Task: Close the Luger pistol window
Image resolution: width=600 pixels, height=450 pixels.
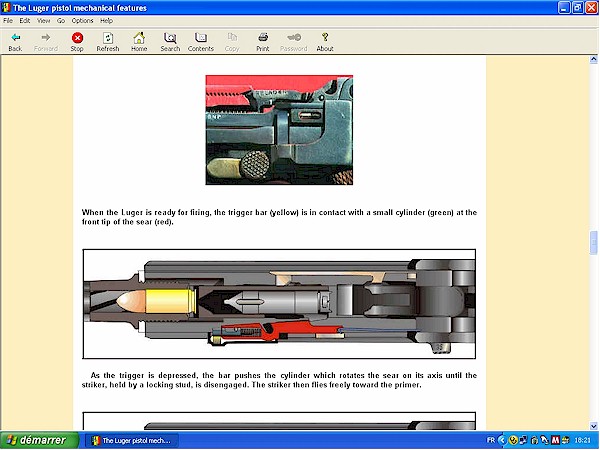Action: [592, 8]
